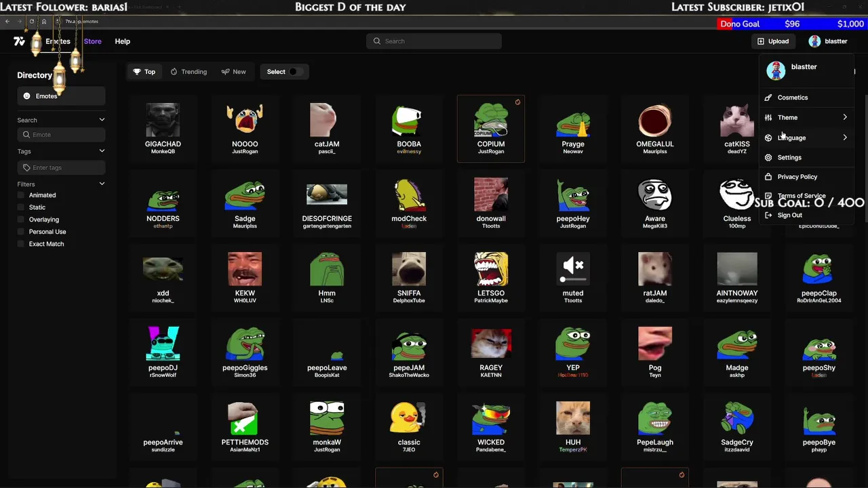The image size is (868, 488).
Task: Open the muted emote
Action: (573, 278)
